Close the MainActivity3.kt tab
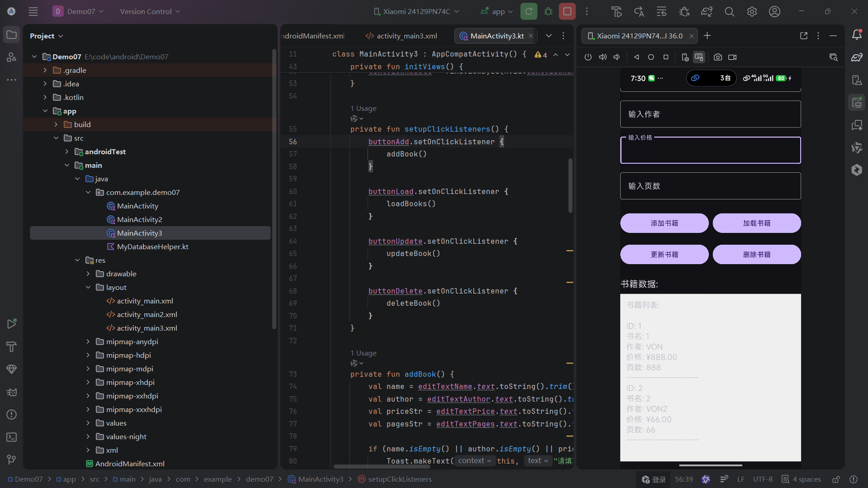868x488 pixels. coord(531,36)
